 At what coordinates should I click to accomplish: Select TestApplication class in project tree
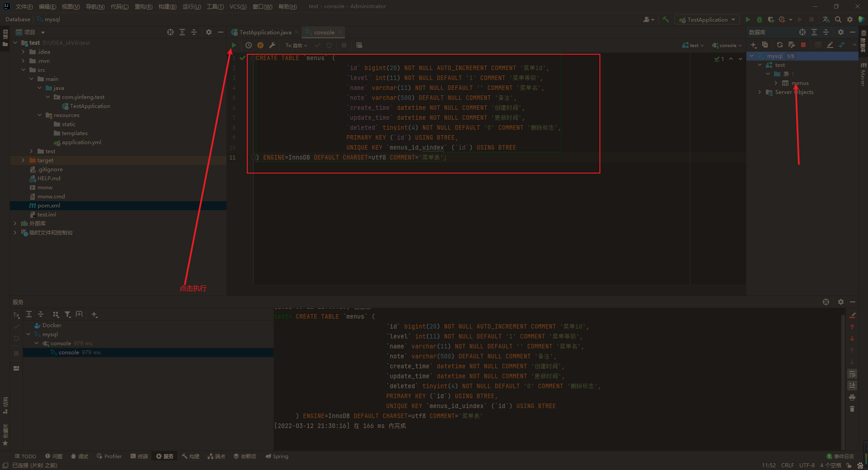pyautogui.click(x=90, y=106)
